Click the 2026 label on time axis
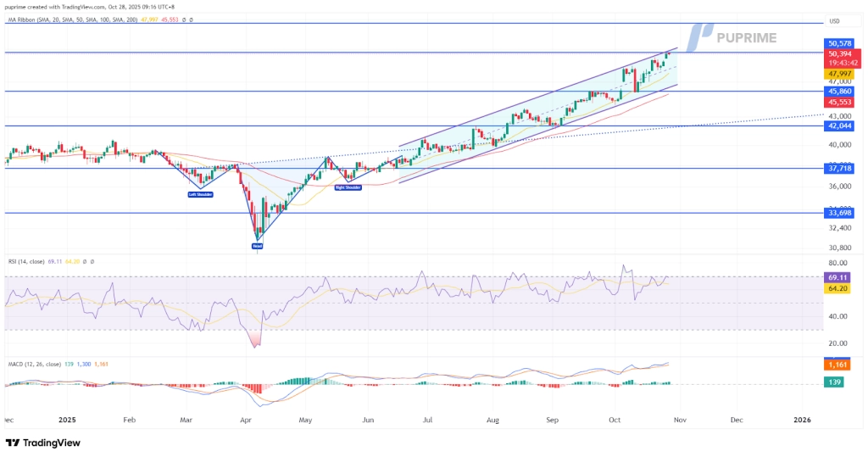The height and width of the screenshot is (457, 868). [x=801, y=420]
